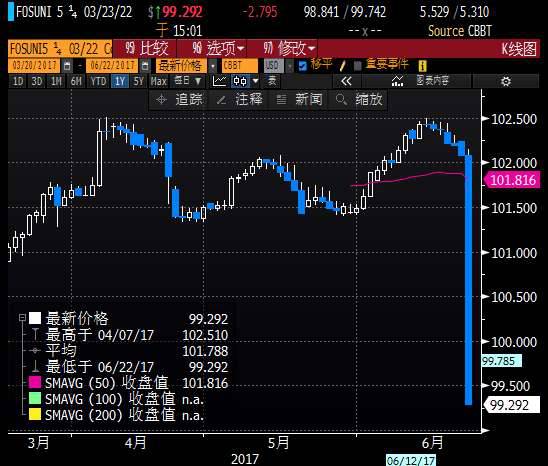
Task: Switch to line chart type
Action: (x=219, y=81)
